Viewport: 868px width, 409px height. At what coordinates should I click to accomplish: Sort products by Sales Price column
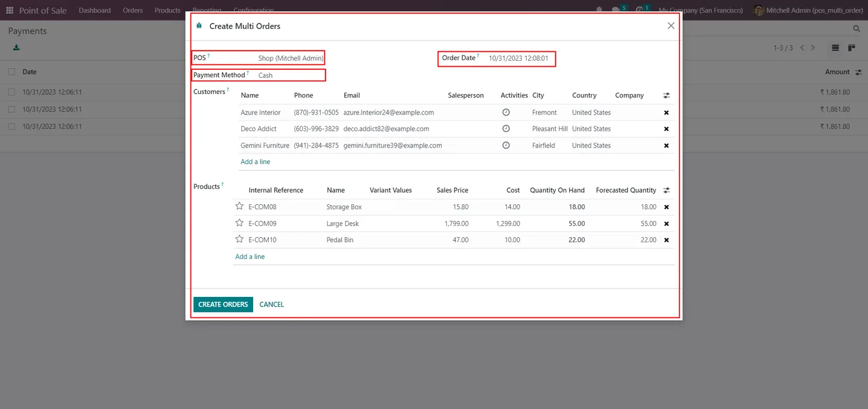point(453,190)
